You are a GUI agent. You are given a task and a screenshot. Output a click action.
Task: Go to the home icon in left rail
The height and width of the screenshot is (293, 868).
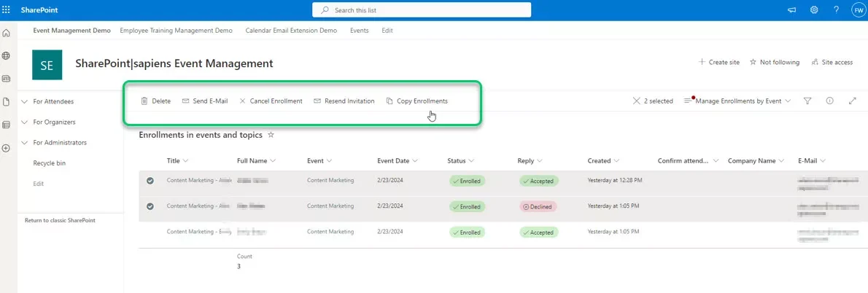(x=6, y=34)
